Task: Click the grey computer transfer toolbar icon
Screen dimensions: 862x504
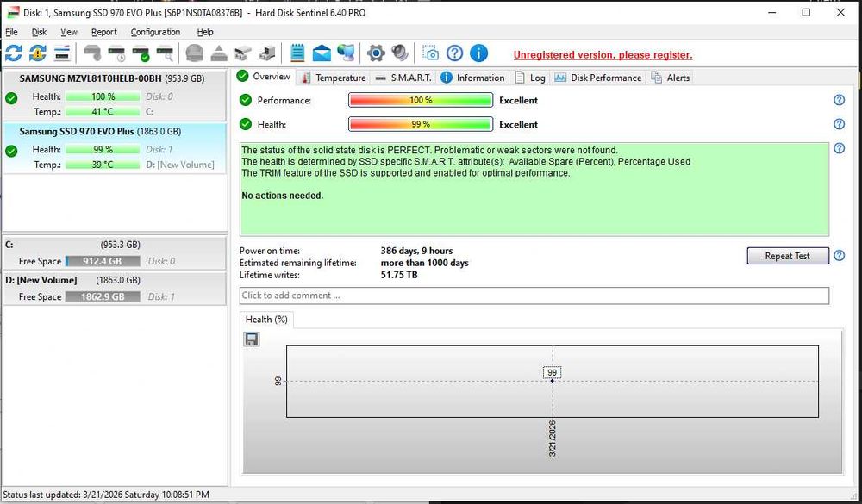Action: (x=267, y=53)
